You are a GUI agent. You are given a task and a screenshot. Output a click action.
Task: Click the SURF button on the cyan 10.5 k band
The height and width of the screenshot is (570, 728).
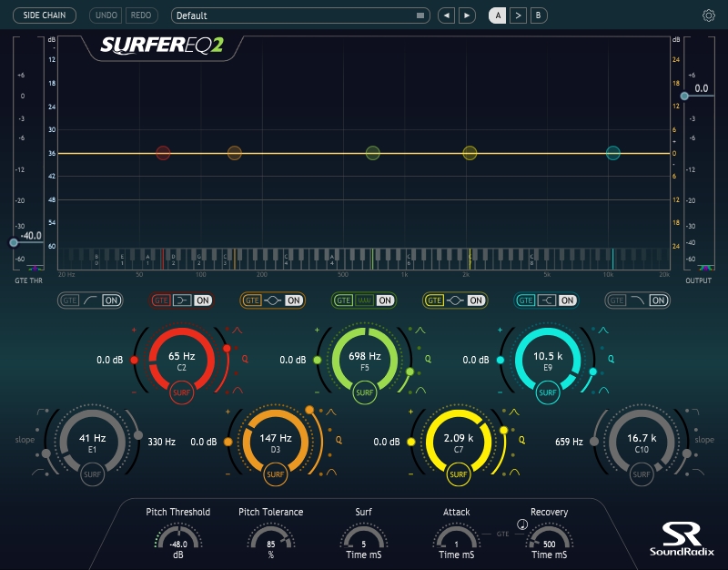548,392
